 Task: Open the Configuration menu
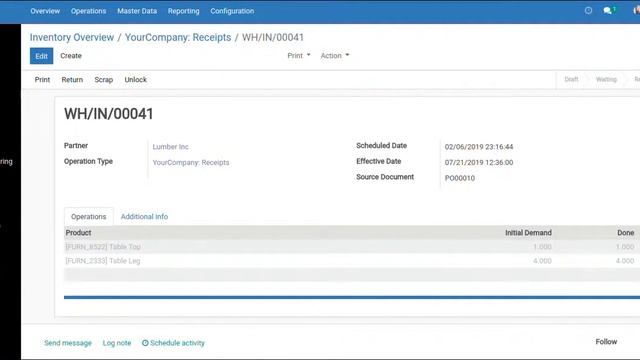pos(232,11)
